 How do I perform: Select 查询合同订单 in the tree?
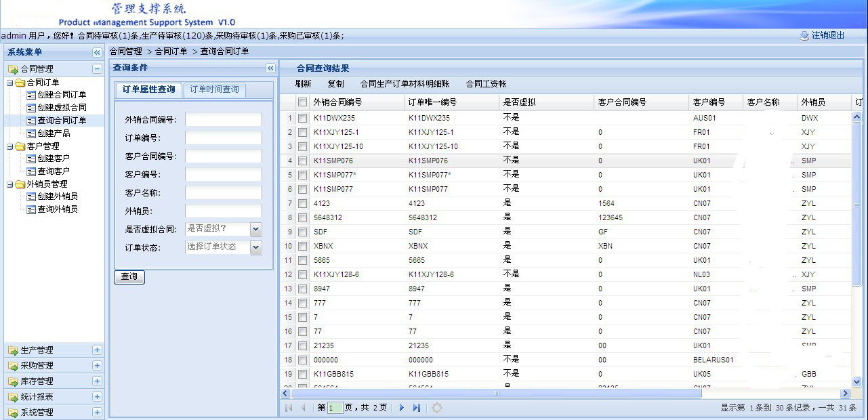coord(62,121)
